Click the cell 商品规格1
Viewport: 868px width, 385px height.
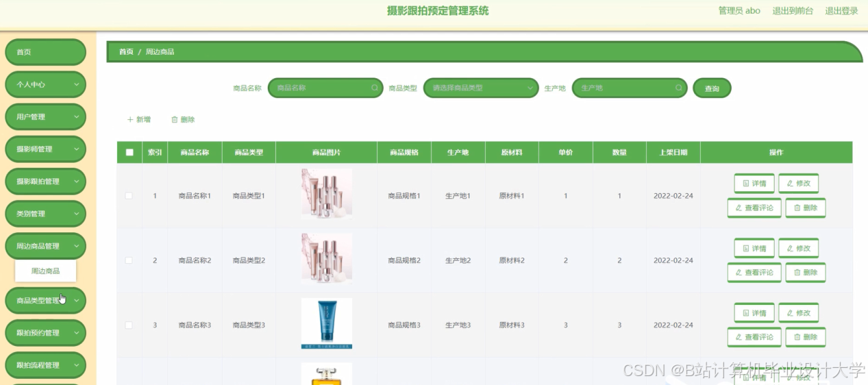point(404,196)
